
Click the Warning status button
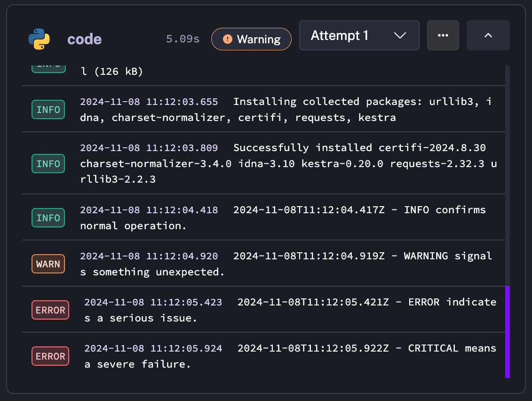(x=251, y=39)
